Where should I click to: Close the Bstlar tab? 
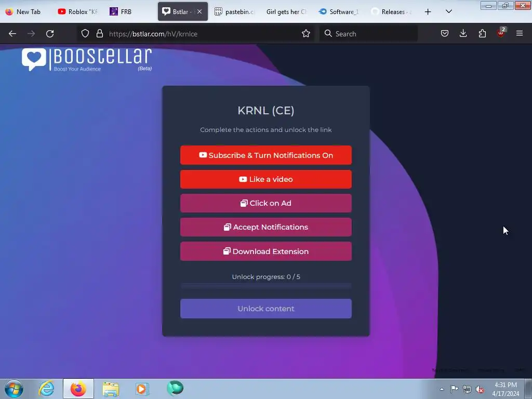coord(199,11)
